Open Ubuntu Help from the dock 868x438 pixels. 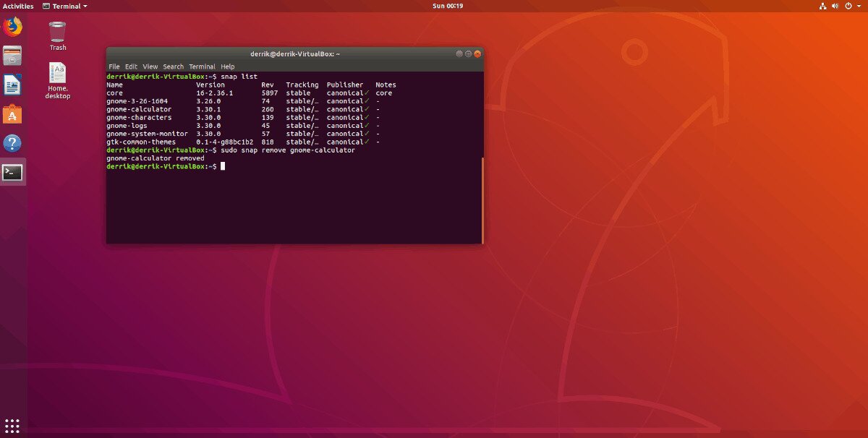point(12,143)
